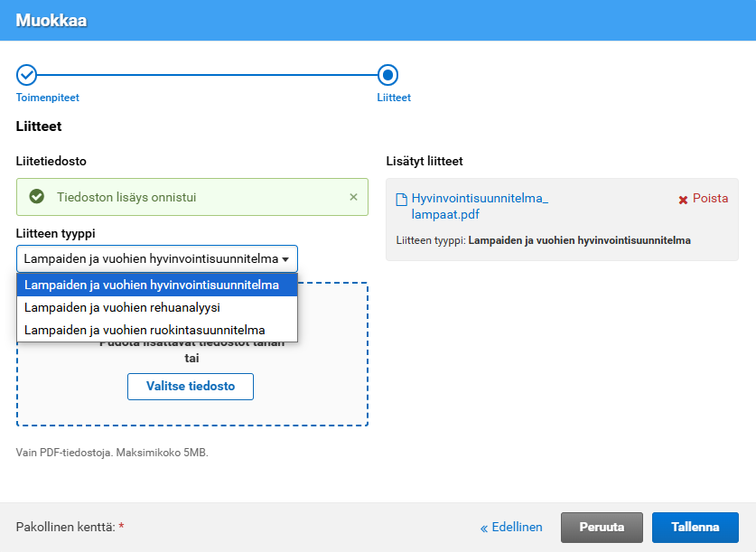
Task: Go to the Toimenpiteet step label
Action: coord(54,98)
